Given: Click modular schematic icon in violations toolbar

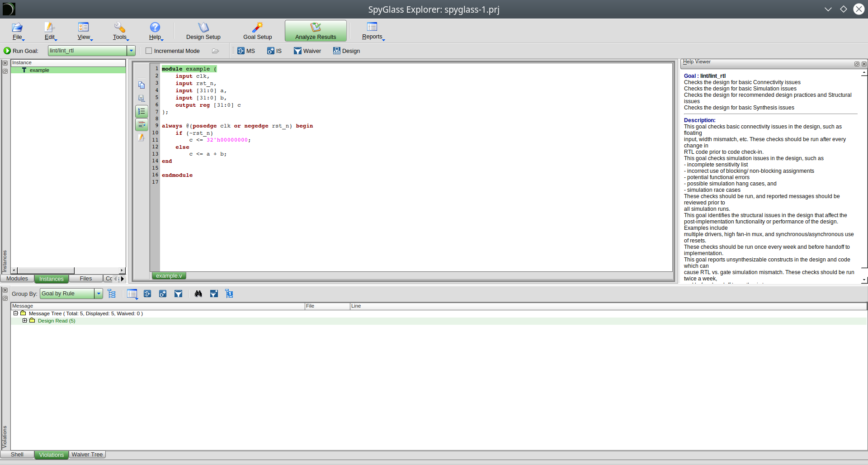Looking at the screenshot, I should 147,294.
